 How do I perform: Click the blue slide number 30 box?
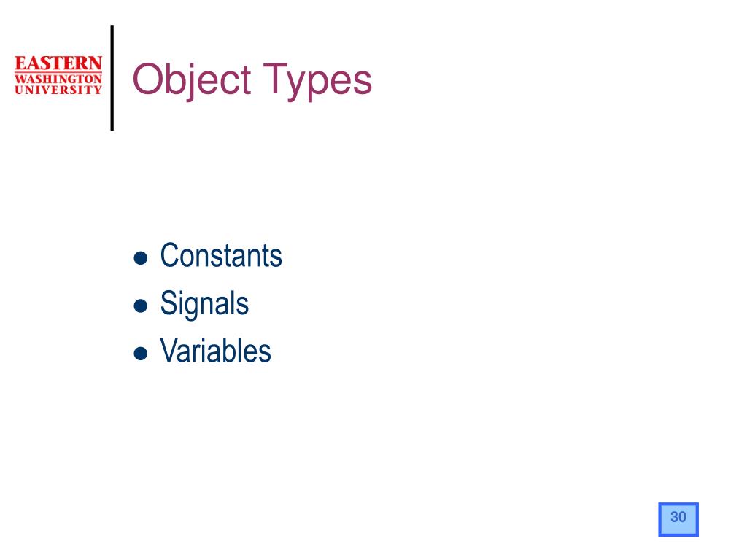click(x=678, y=519)
